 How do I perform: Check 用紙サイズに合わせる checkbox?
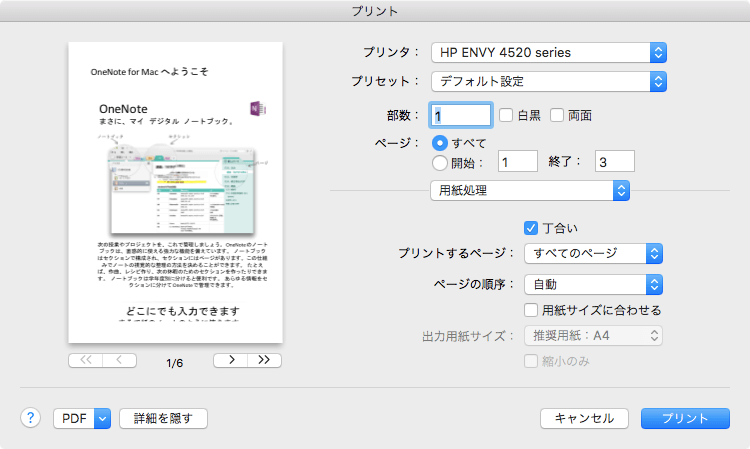click(x=531, y=310)
